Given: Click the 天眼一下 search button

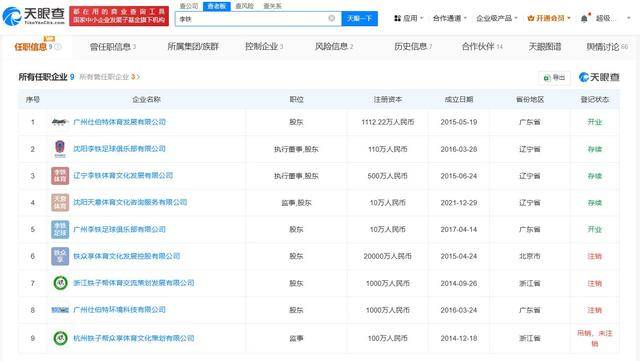Looking at the screenshot, I should tap(360, 18).
